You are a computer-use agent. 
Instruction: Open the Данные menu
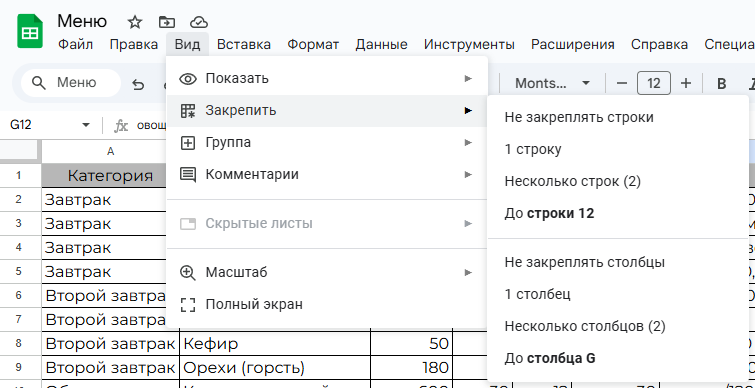pyautogui.click(x=381, y=45)
